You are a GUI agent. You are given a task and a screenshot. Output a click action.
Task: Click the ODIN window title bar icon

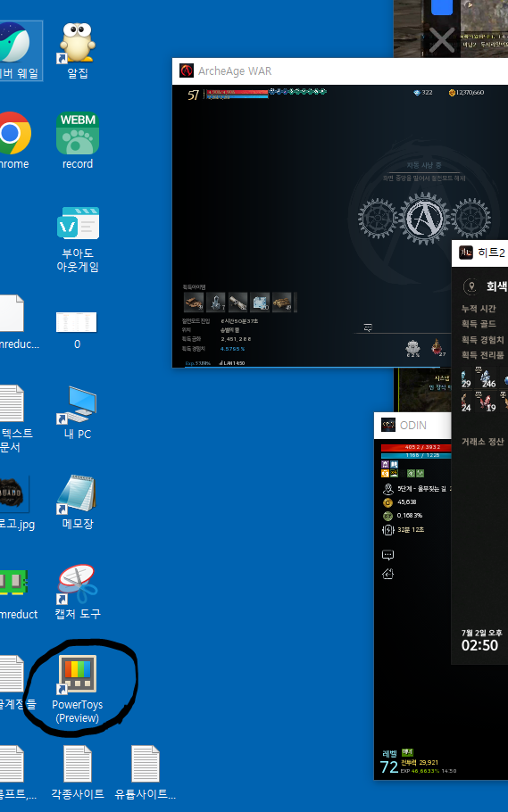point(387,425)
